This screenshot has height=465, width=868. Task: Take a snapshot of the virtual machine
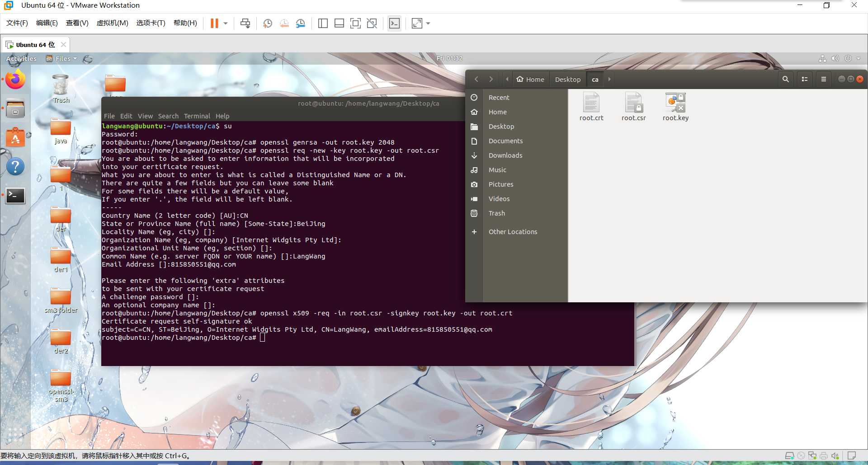268,23
